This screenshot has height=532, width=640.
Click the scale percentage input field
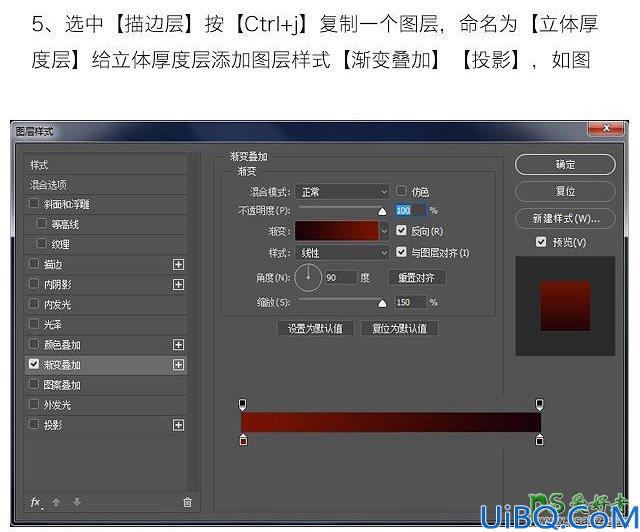point(411,302)
